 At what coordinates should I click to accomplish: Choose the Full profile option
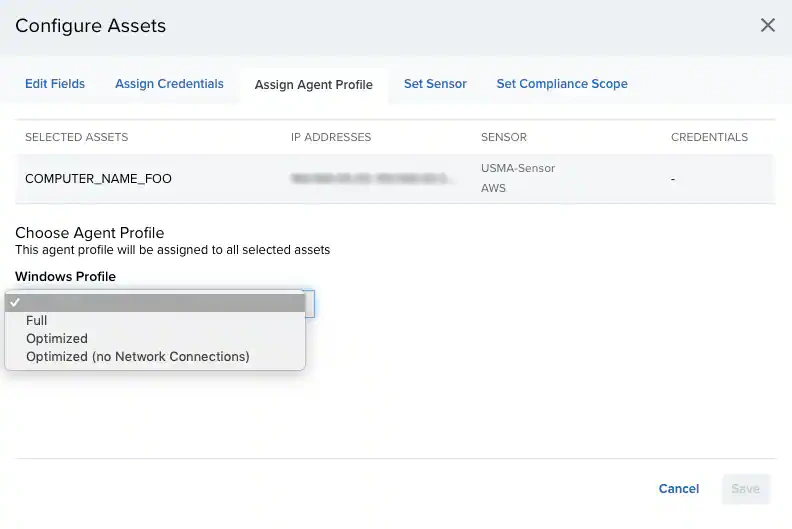[37, 321]
